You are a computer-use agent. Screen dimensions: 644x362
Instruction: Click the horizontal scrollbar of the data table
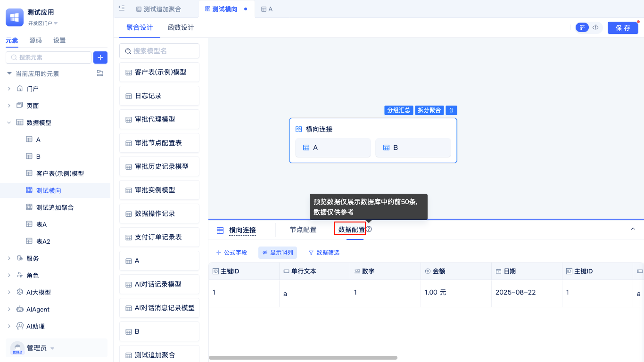pyautogui.click(x=303, y=358)
